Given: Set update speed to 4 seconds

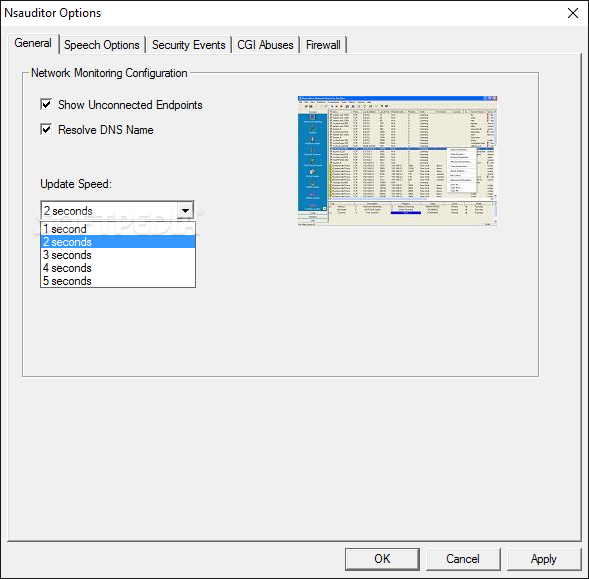Looking at the screenshot, I should [118, 268].
